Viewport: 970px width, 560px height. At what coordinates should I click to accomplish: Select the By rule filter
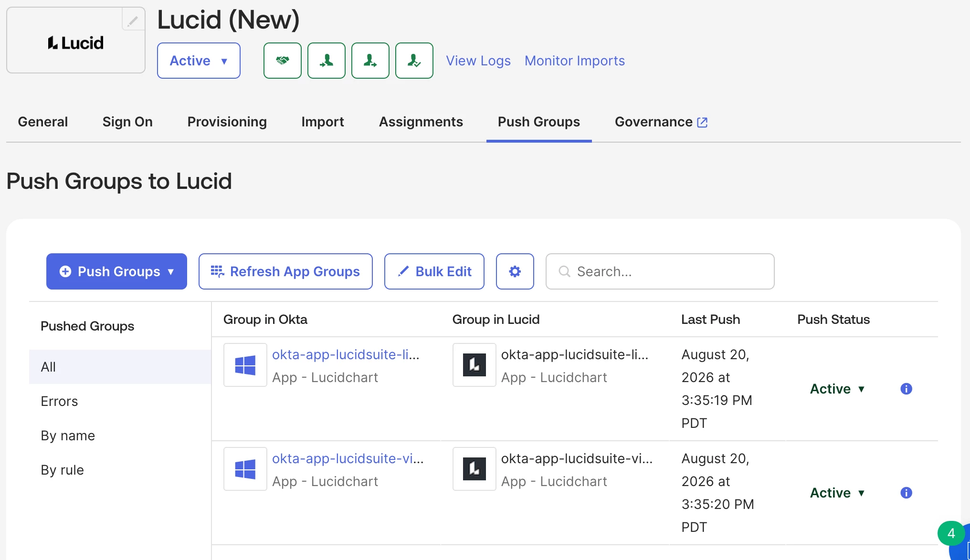pos(120,470)
